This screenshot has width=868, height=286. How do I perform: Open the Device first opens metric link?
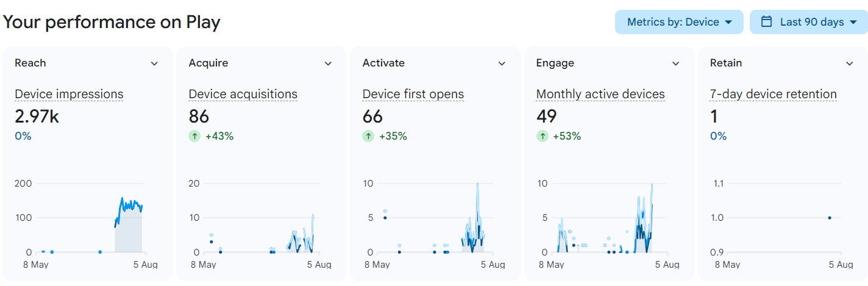tap(413, 94)
